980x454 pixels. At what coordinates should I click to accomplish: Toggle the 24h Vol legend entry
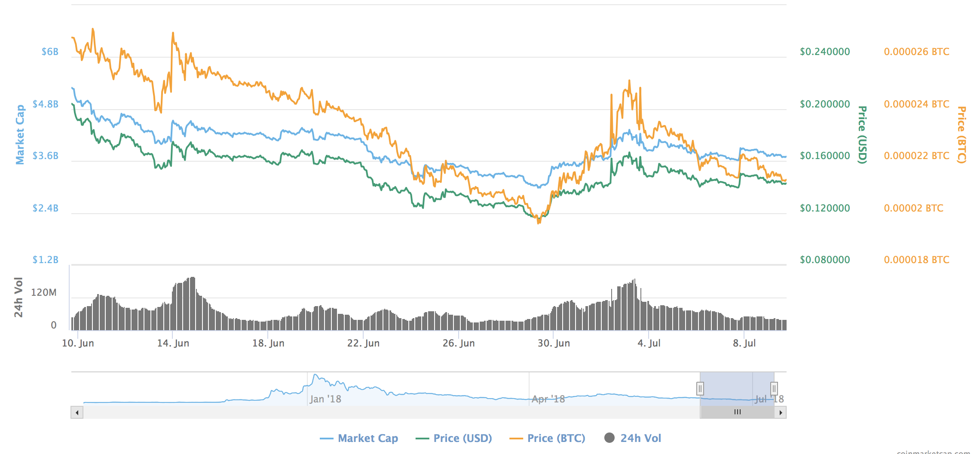point(633,438)
